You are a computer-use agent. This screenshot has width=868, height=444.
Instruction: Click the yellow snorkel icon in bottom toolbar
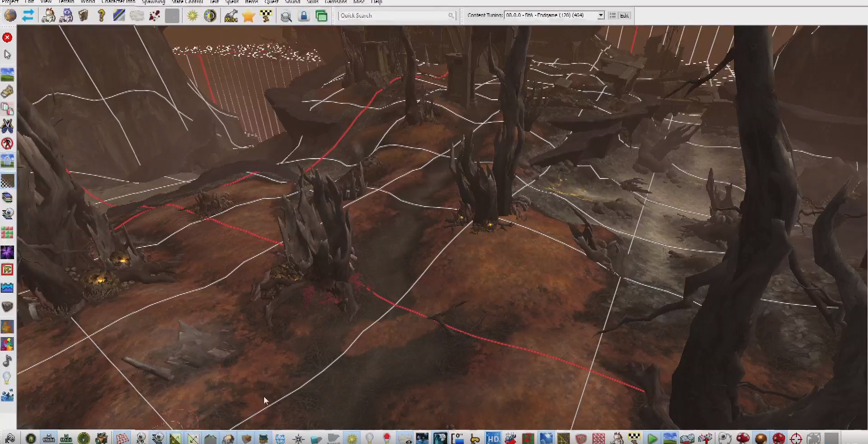coord(475,438)
